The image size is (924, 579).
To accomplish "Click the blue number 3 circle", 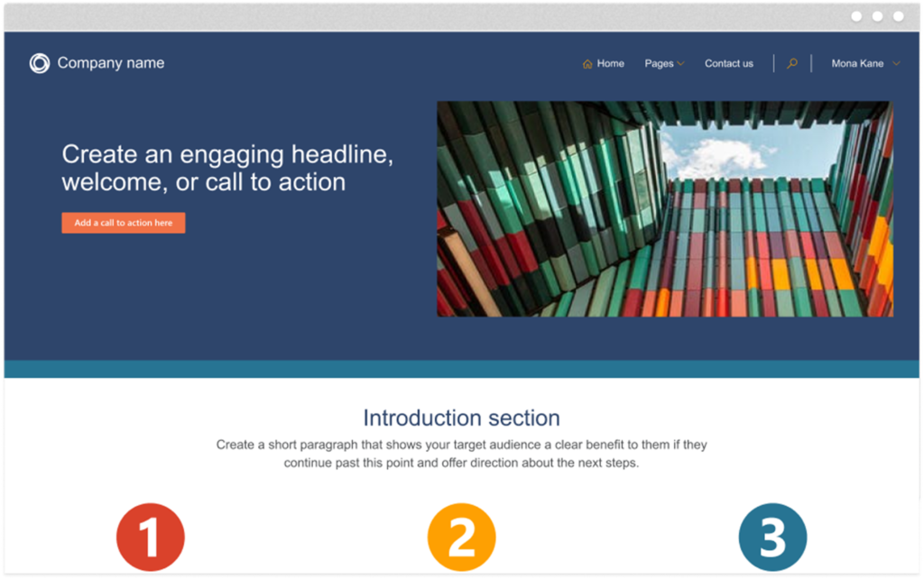I will 772,538.
